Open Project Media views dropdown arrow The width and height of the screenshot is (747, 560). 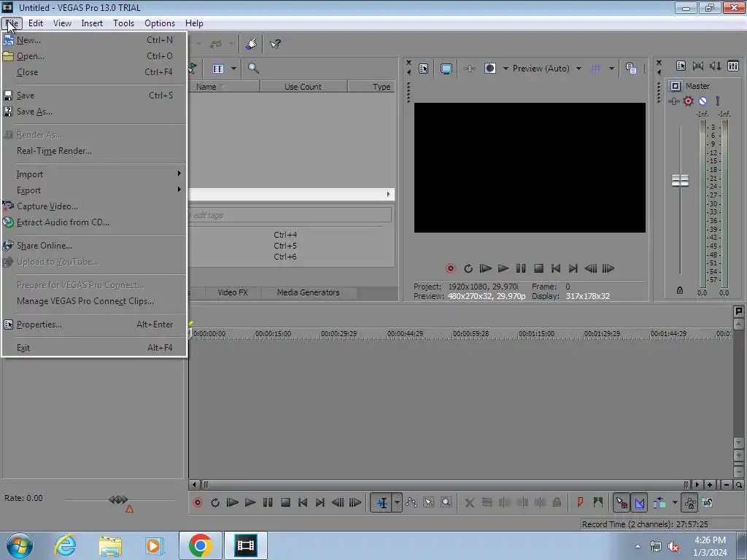234,69
